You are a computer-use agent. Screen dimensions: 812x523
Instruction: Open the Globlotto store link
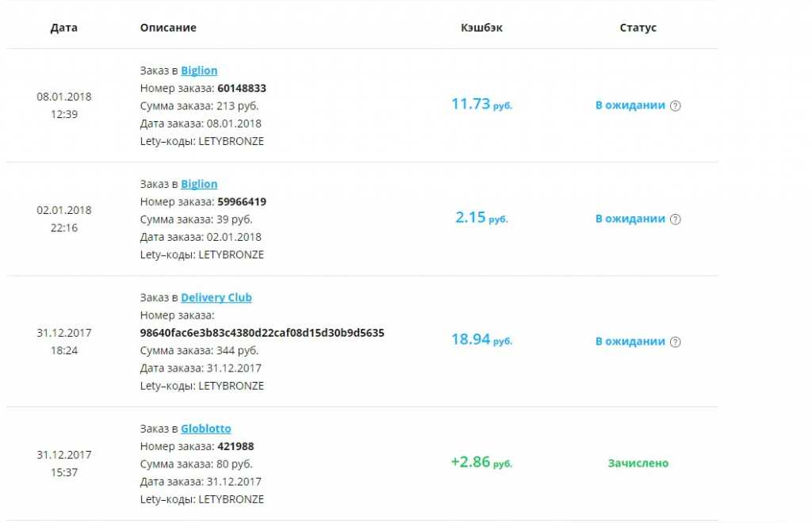(205, 429)
